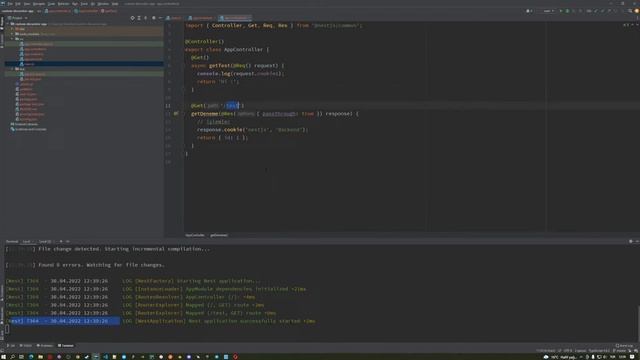
Task: Open the terminal panel settings gear
Action: (x=631, y=241)
